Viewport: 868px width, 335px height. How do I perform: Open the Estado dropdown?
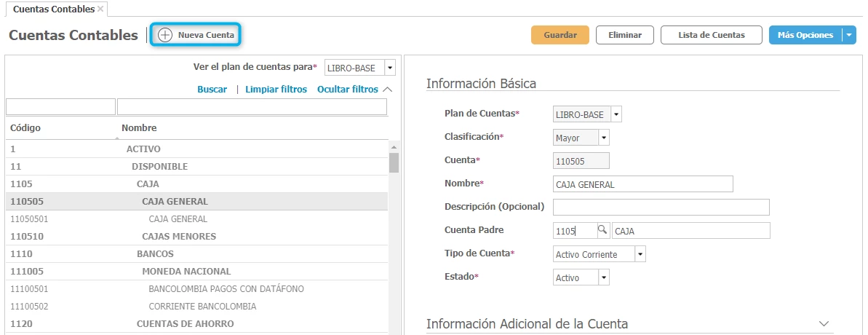(x=603, y=277)
